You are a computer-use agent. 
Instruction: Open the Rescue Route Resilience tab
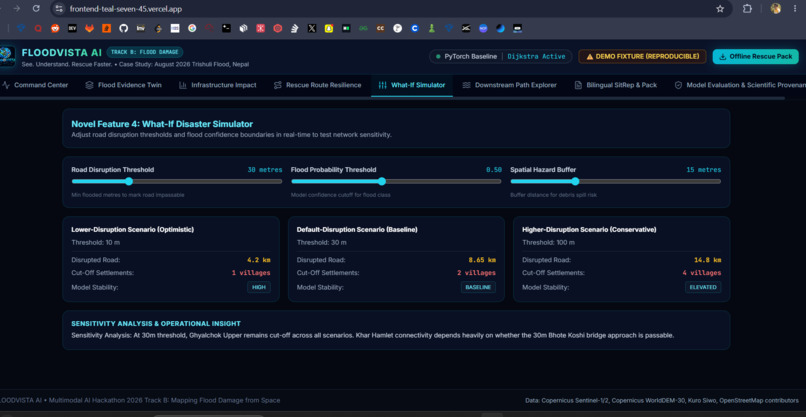click(318, 85)
